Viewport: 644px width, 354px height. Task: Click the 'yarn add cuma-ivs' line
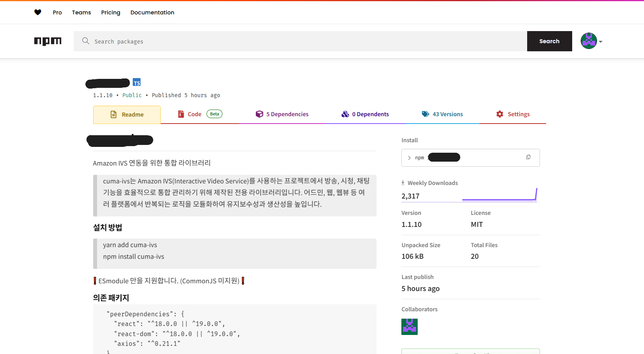tap(130, 245)
